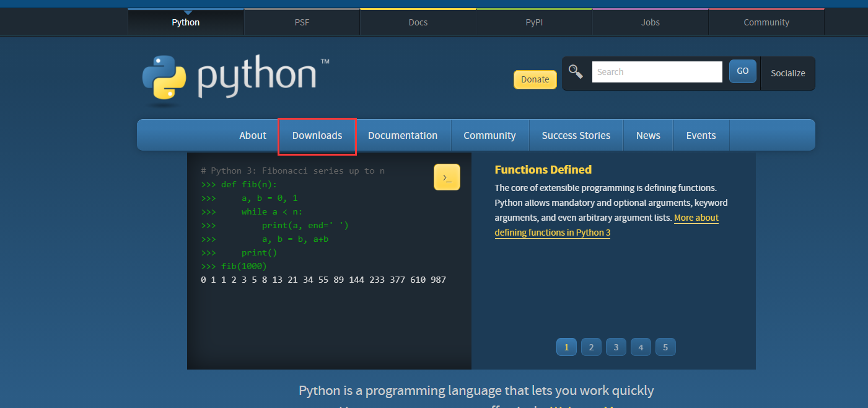Image resolution: width=868 pixels, height=408 pixels.
Task: Open the Socialize menu
Action: click(x=788, y=73)
